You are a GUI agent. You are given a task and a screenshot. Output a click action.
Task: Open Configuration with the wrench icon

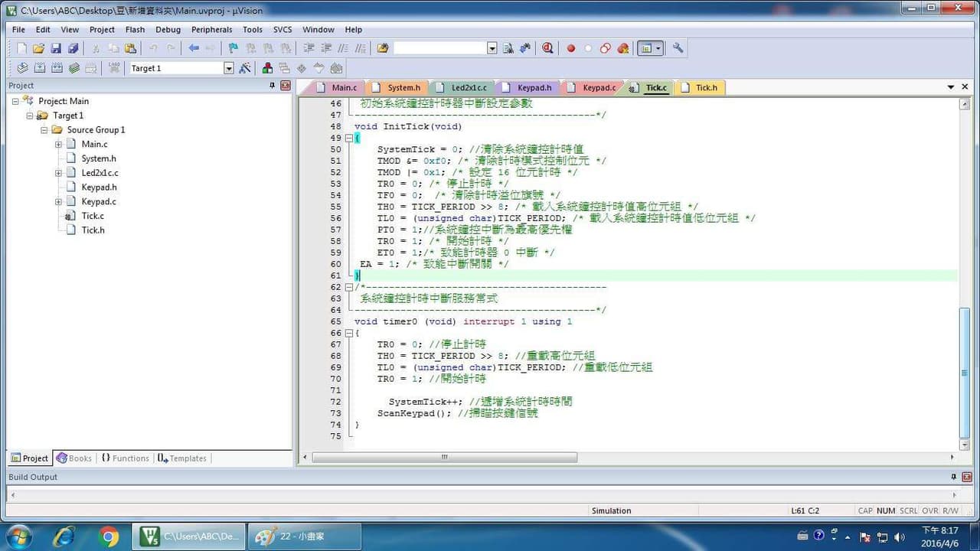click(678, 48)
